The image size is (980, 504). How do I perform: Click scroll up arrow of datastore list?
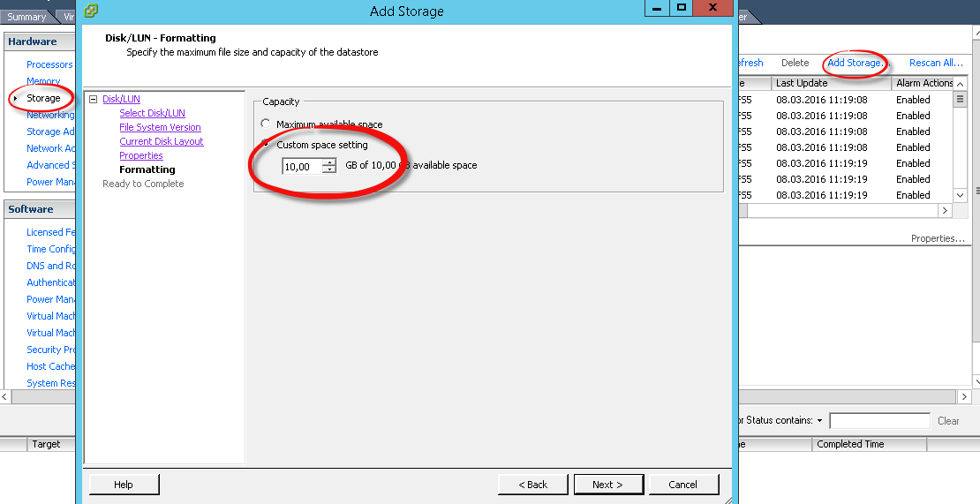pyautogui.click(x=960, y=84)
